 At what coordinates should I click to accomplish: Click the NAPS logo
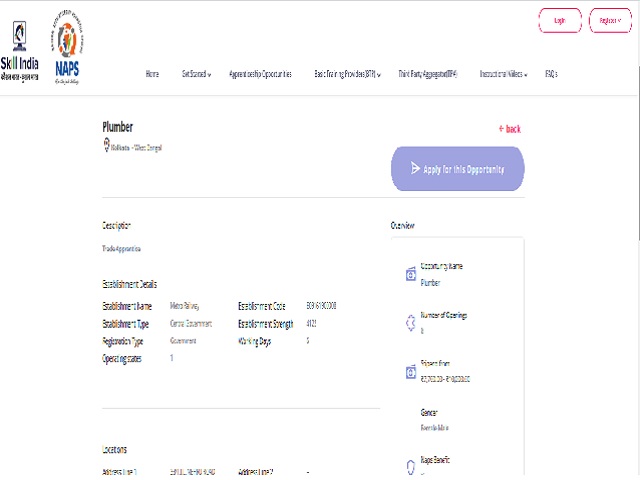click(x=67, y=48)
